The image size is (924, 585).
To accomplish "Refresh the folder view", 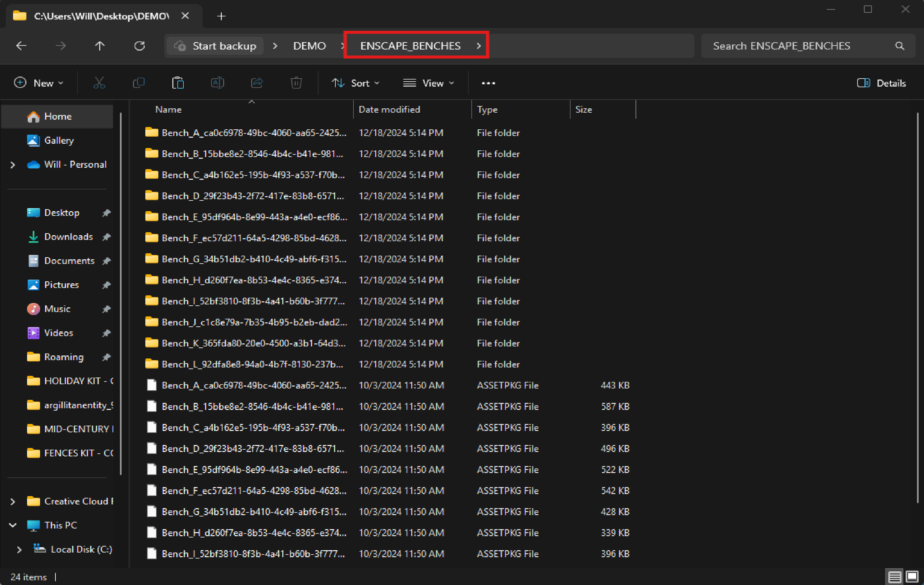I will tap(139, 46).
